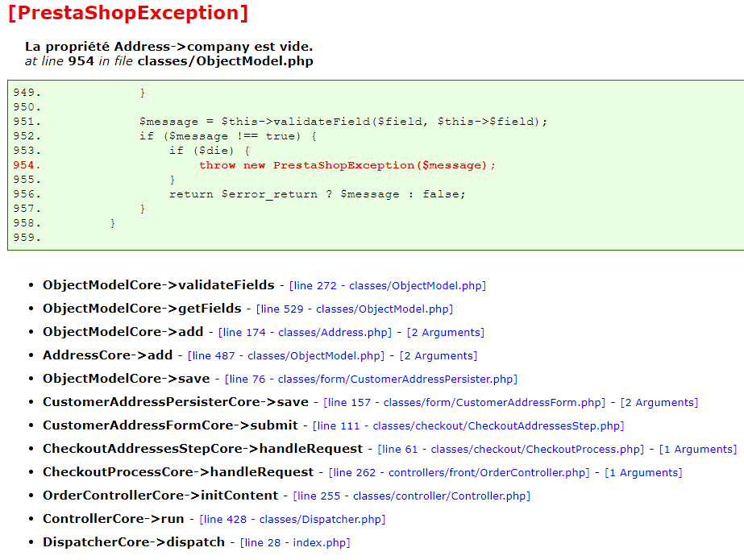This screenshot has width=744, height=560.
Task: Click CustomerAddressPersisterCore->save trace entry
Action: point(176,401)
